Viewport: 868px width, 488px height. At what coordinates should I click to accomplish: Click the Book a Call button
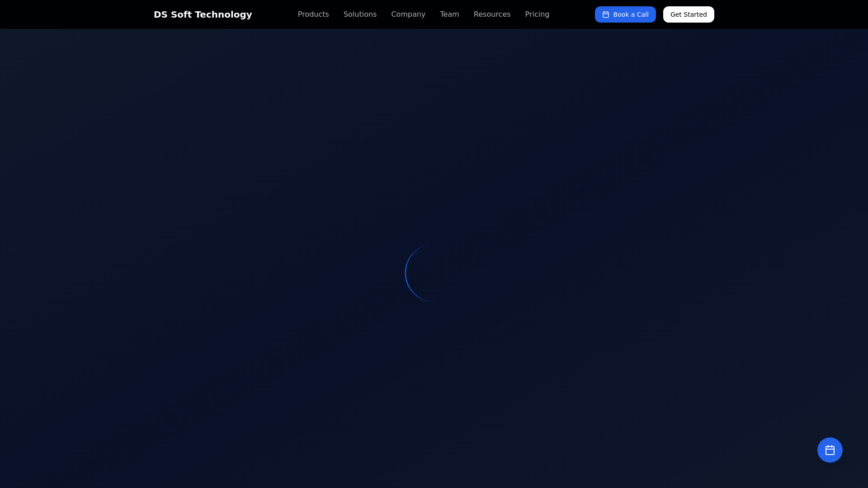point(625,14)
